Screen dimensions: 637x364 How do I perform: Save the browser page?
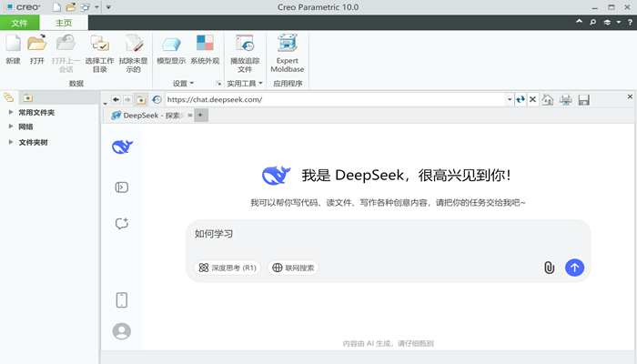(x=584, y=99)
